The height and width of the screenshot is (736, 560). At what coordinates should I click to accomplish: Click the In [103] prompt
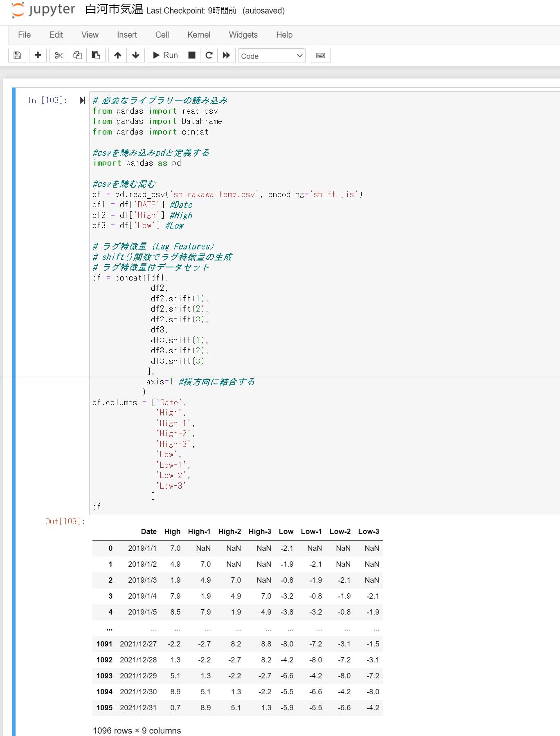47,100
